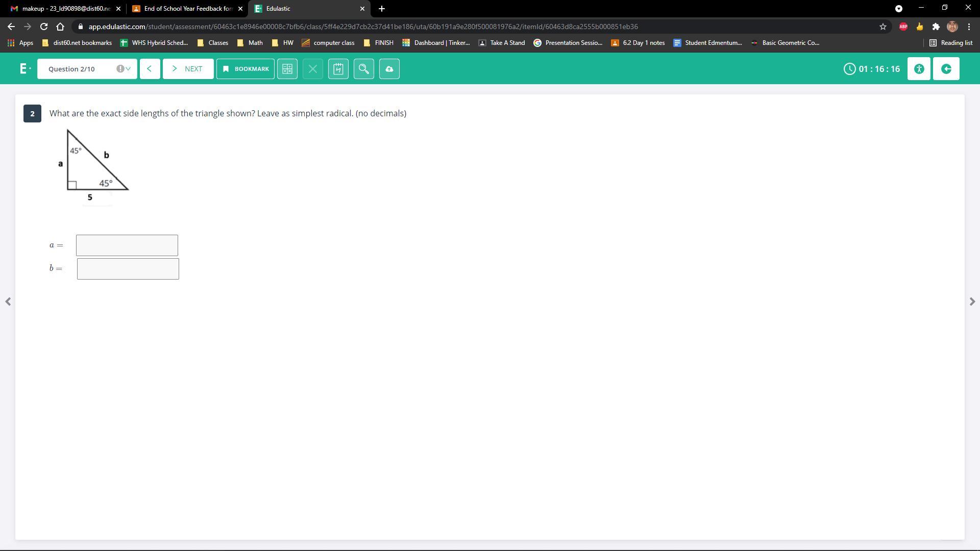Switch to End of School Year Feedback tab
Image resolution: width=980 pixels, height=551 pixels.
point(183,9)
